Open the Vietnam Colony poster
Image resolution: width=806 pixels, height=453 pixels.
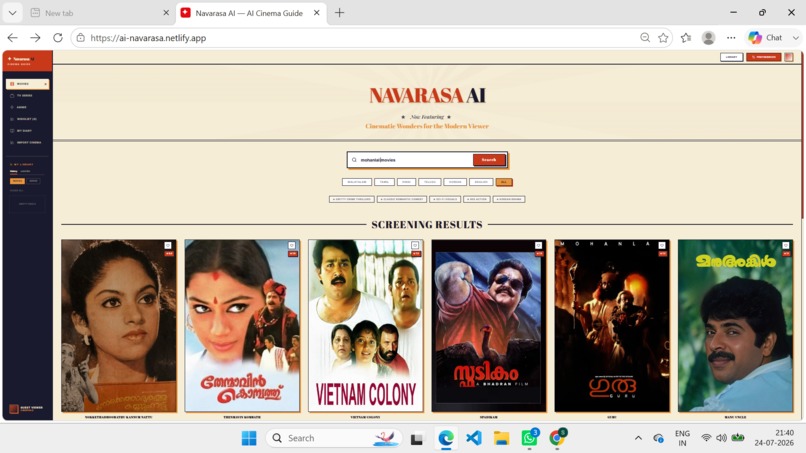pos(365,325)
